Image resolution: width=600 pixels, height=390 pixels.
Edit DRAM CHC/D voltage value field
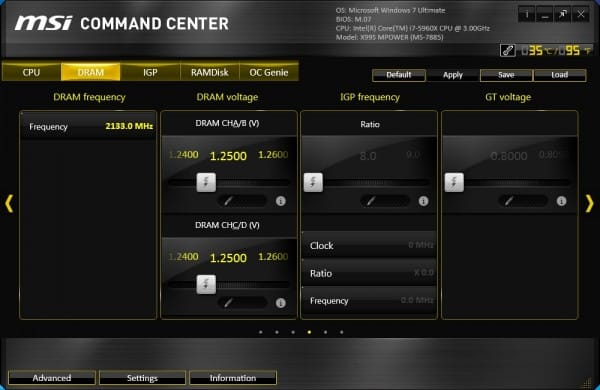[x=242, y=303]
